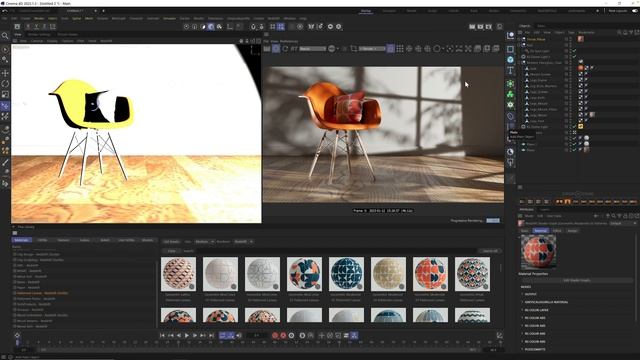The height and width of the screenshot is (360, 640).
Task: Select the Move tool in left toolbar
Action: coord(5,73)
